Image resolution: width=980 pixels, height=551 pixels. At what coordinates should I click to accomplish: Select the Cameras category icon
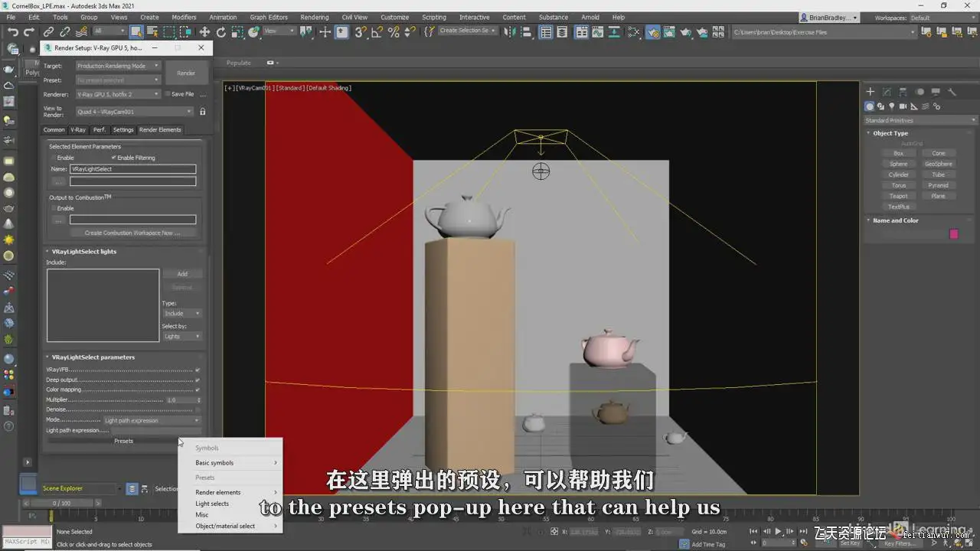(x=903, y=106)
